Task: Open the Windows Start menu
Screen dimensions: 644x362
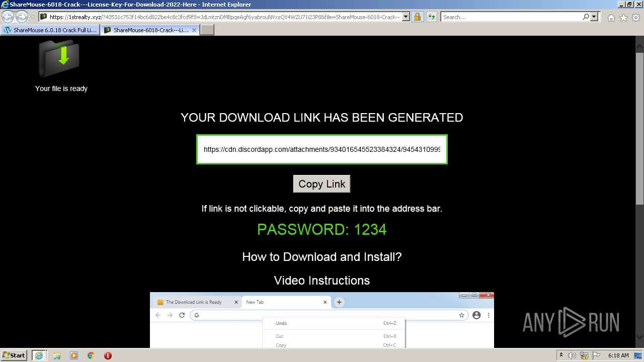Action: pyautogui.click(x=14, y=355)
